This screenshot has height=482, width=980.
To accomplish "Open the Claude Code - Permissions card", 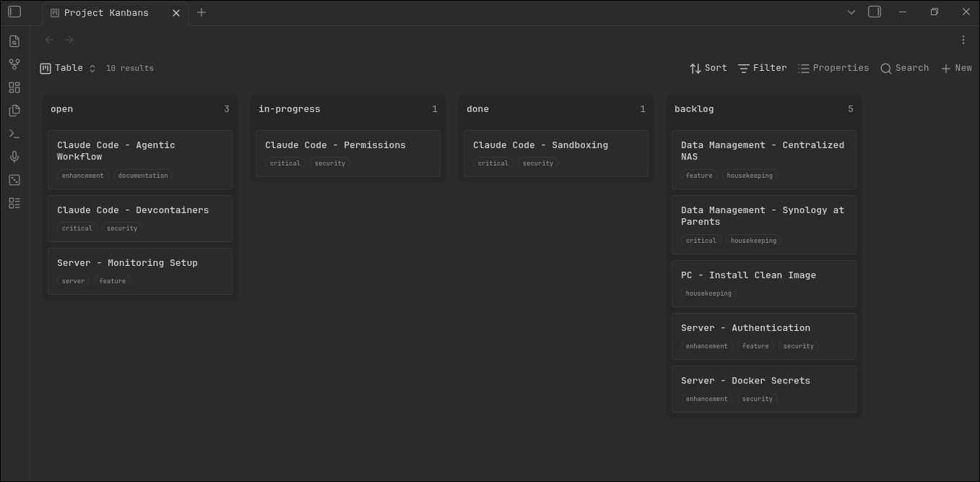I will (348, 153).
